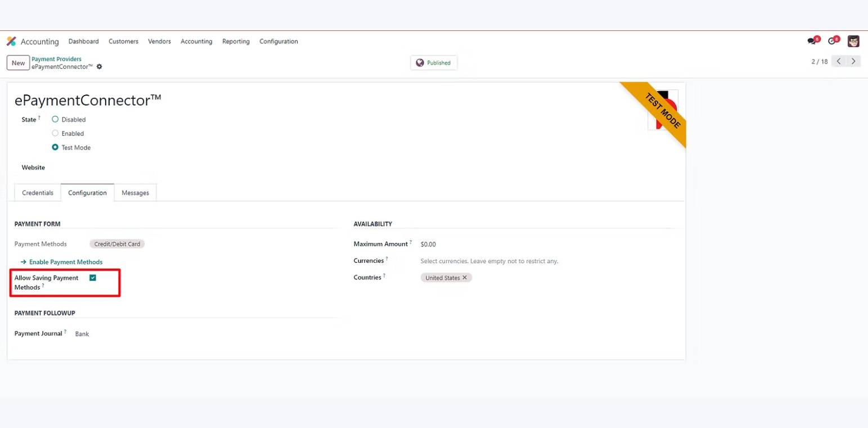Open the Reporting menu

click(x=236, y=42)
